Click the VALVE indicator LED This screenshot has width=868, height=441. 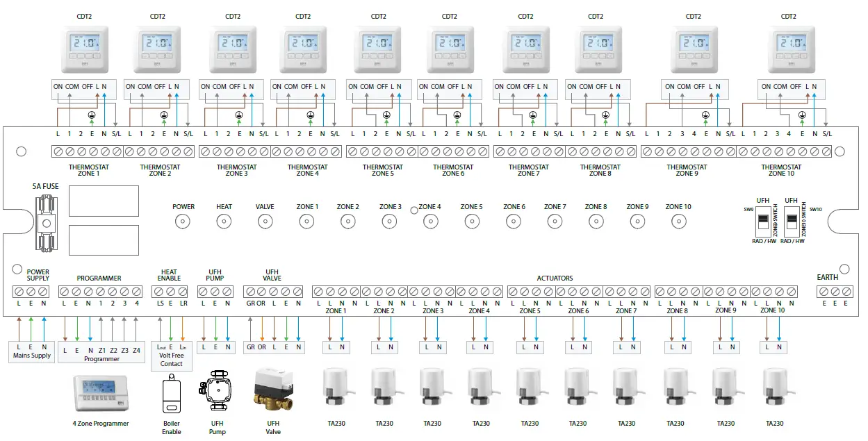pyautogui.click(x=265, y=222)
